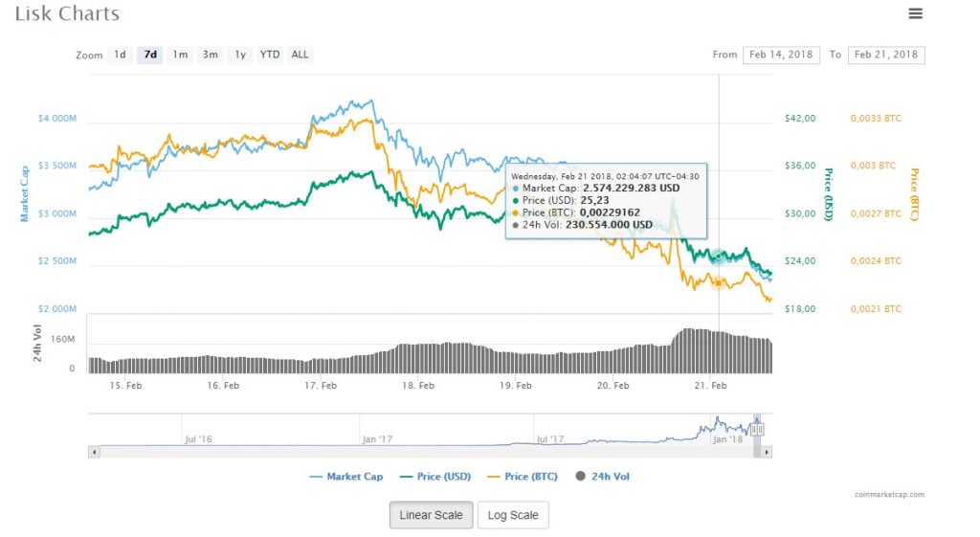
Task: Click the 160M volume axis label
Action: coord(62,340)
